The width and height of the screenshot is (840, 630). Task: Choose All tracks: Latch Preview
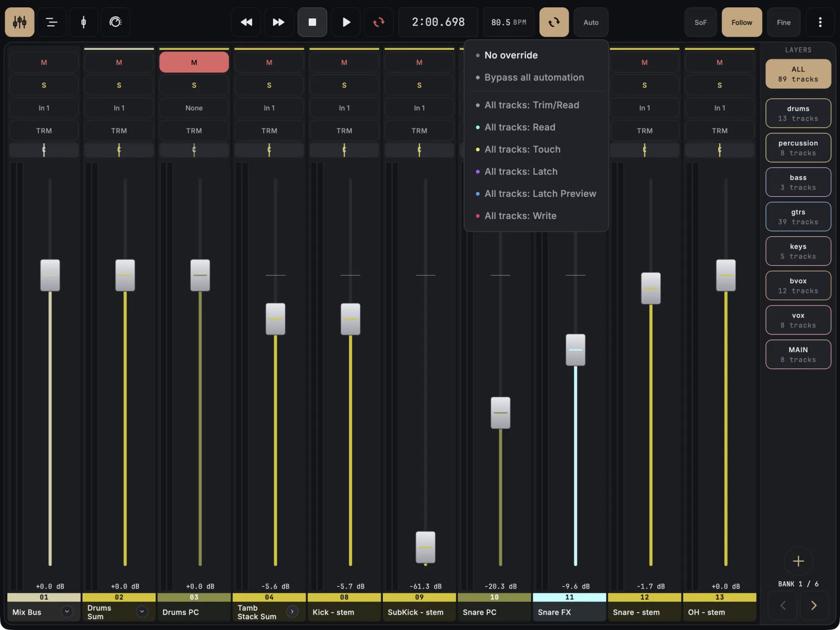[536, 194]
